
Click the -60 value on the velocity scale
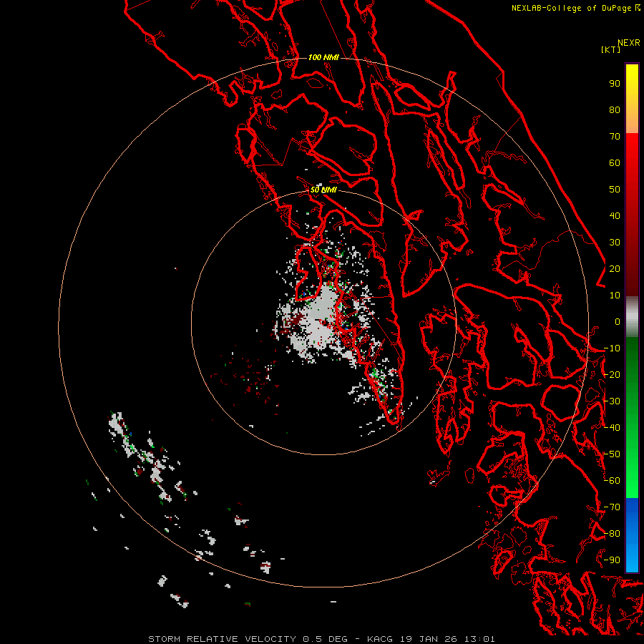(612, 481)
